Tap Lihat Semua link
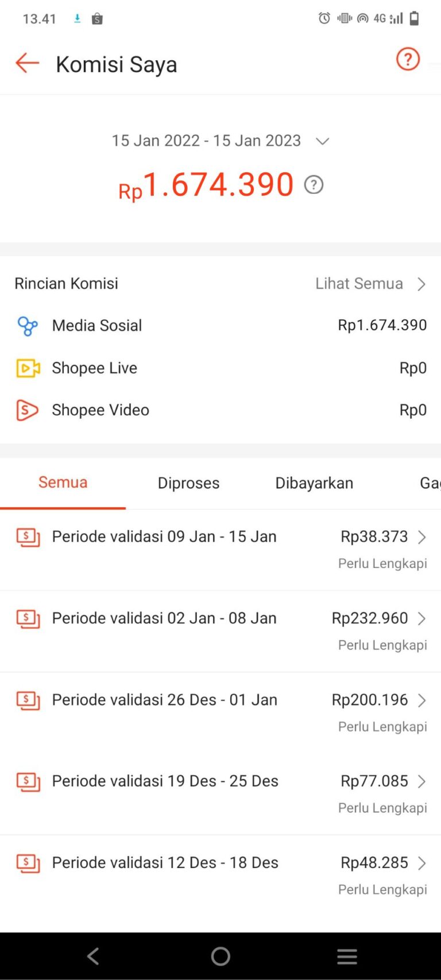Screen dimensions: 441x980 pyautogui.click(x=359, y=283)
